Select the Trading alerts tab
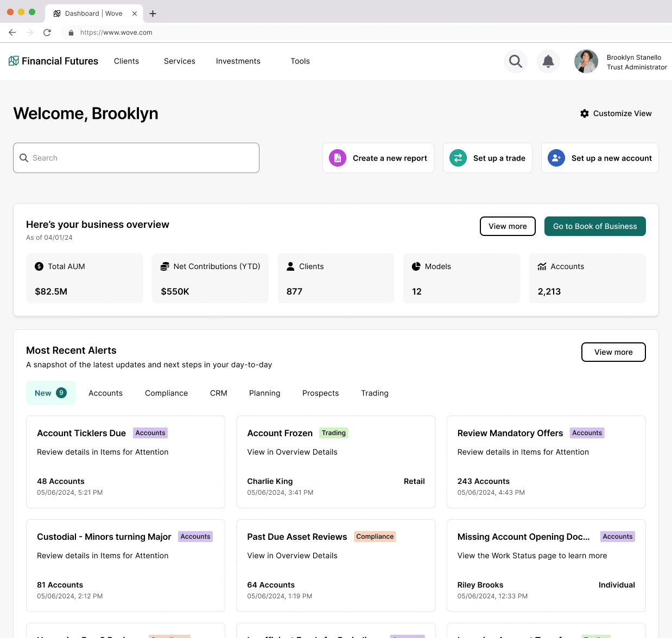Viewport: 672px width, 638px height. [x=375, y=393]
